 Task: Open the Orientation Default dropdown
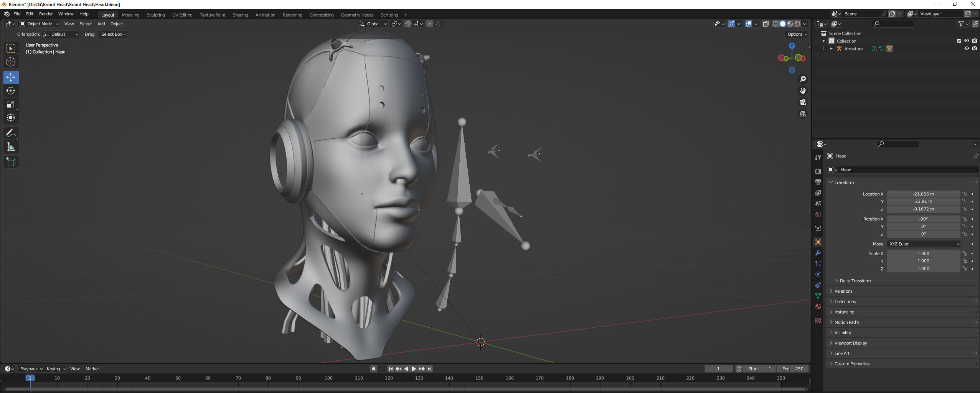pos(61,34)
